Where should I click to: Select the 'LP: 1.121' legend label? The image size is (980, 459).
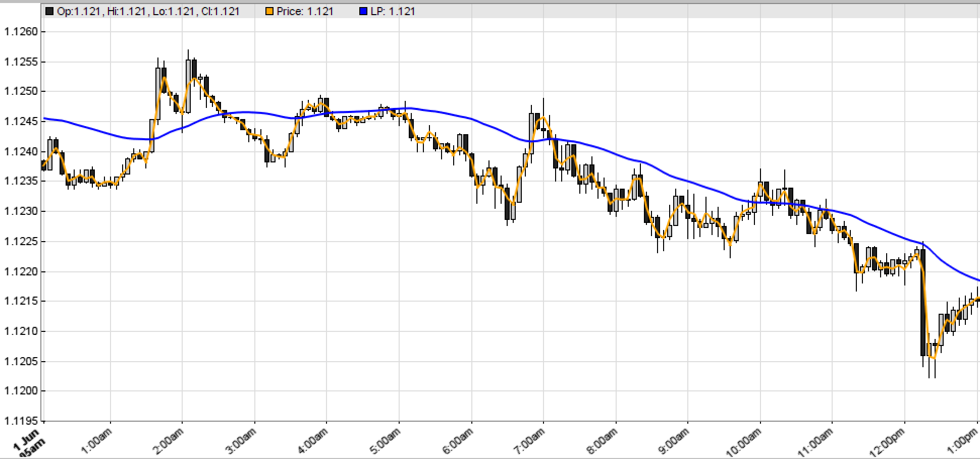pos(393,11)
